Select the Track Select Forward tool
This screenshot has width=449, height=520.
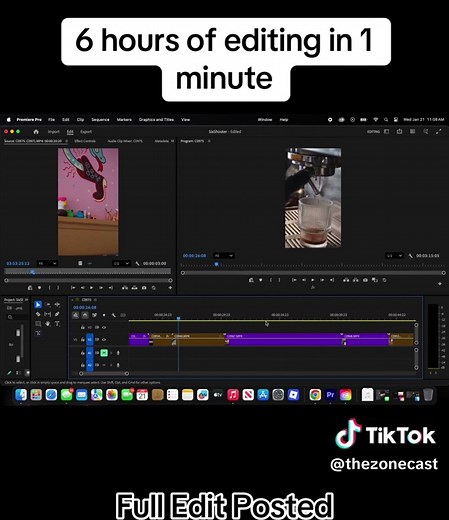[48, 304]
